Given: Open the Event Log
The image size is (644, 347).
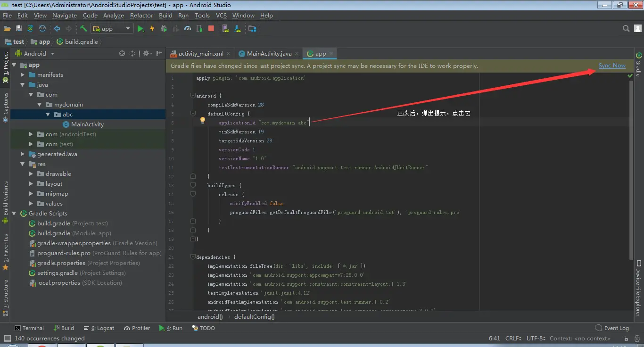Looking at the screenshot, I should [x=612, y=328].
